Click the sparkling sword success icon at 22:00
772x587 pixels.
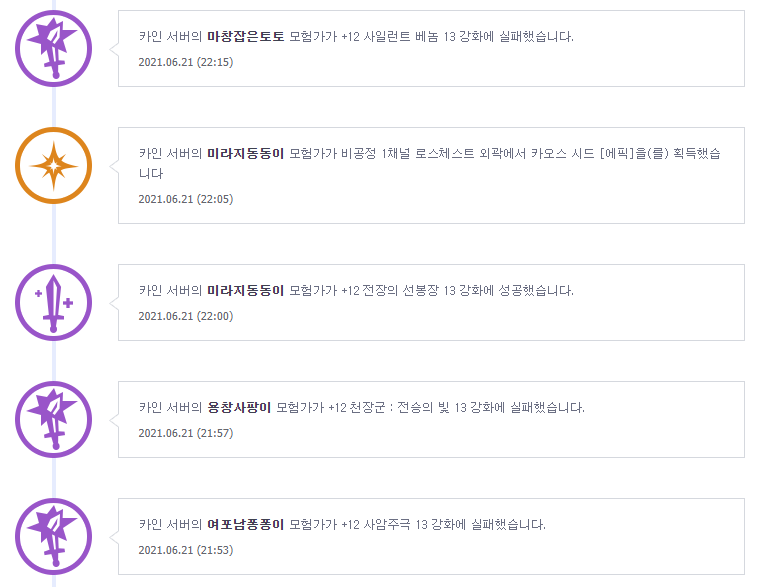(54, 302)
